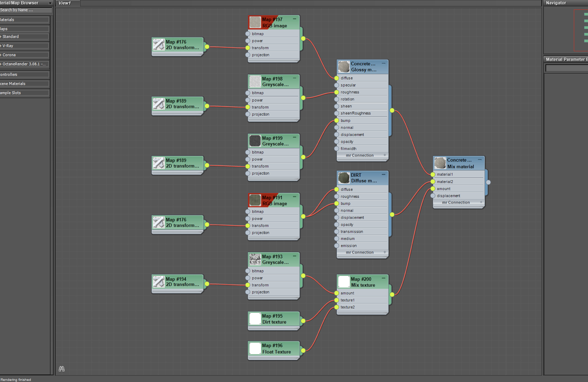
Task: Collapse the Map #191 RGB image node
Action: 295,197
